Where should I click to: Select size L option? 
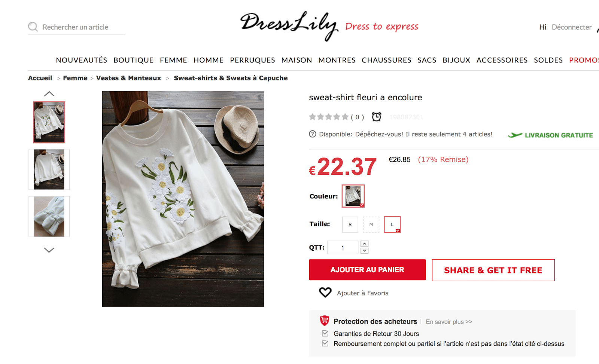coord(392,224)
